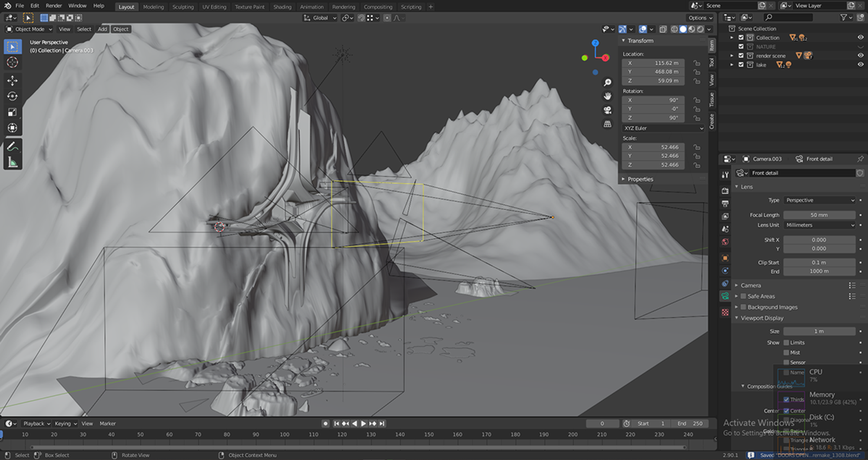Open the Lens Unit Millimeters dropdown
The image size is (868, 460).
[x=820, y=225]
